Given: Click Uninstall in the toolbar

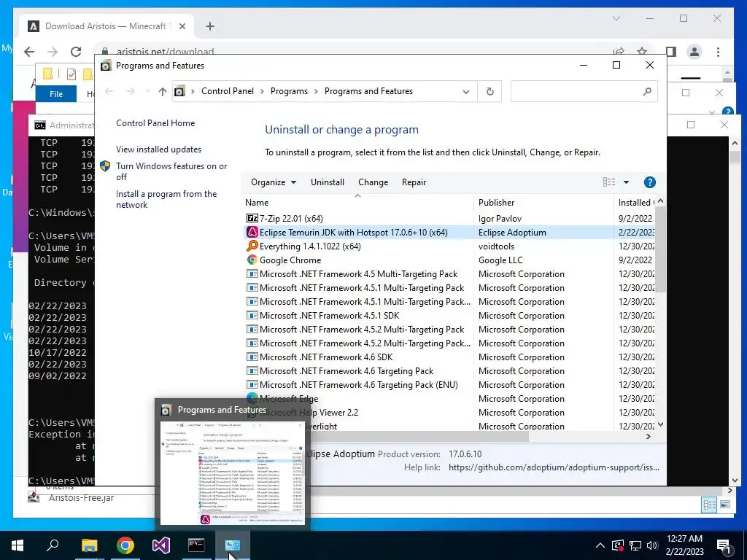Looking at the screenshot, I should pos(328,182).
